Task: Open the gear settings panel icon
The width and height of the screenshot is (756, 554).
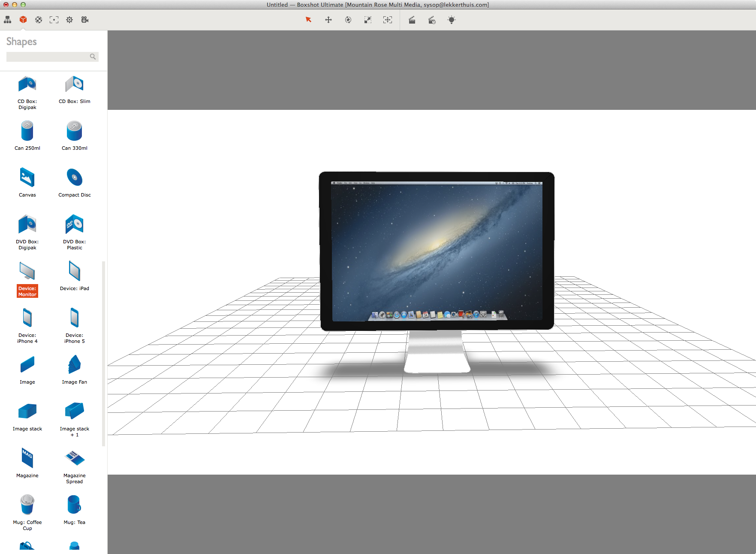Action: 69,20
